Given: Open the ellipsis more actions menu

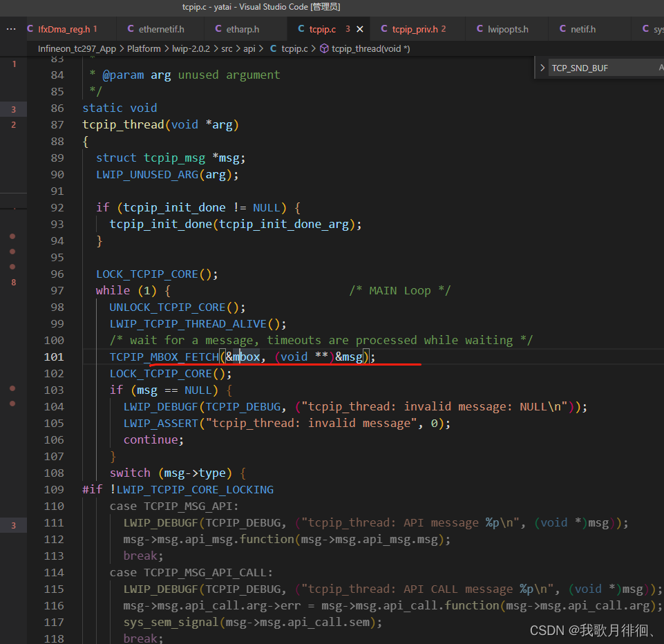Looking at the screenshot, I should [11, 29].
